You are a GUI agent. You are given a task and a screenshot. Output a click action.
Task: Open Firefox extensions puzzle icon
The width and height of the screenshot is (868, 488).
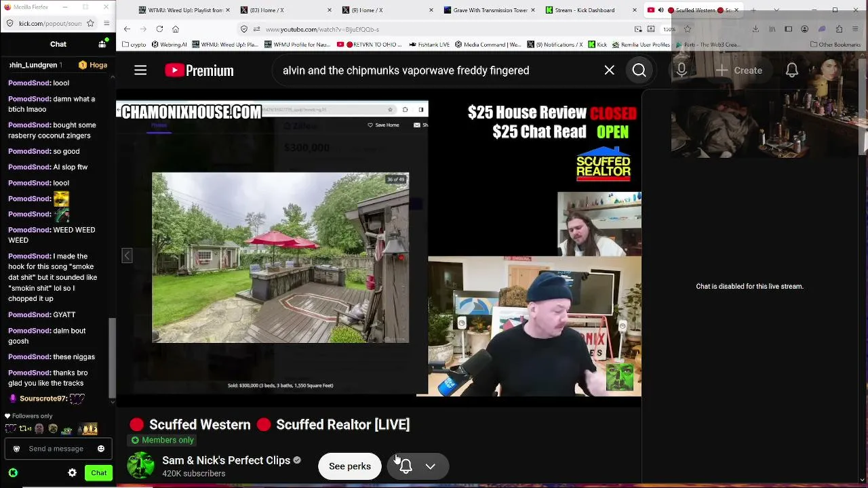[x=839, y=29]
